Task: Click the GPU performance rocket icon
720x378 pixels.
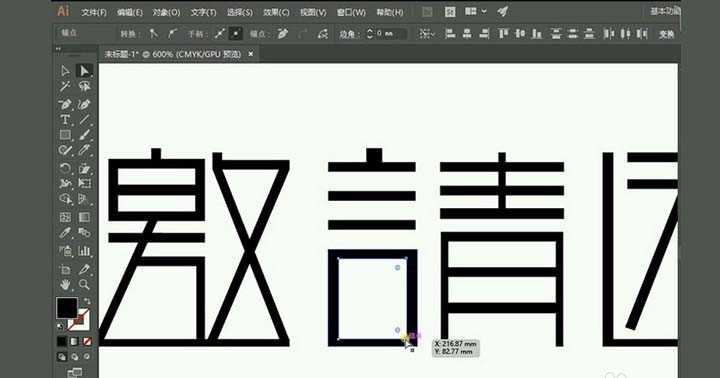Action: pos(503,11)
